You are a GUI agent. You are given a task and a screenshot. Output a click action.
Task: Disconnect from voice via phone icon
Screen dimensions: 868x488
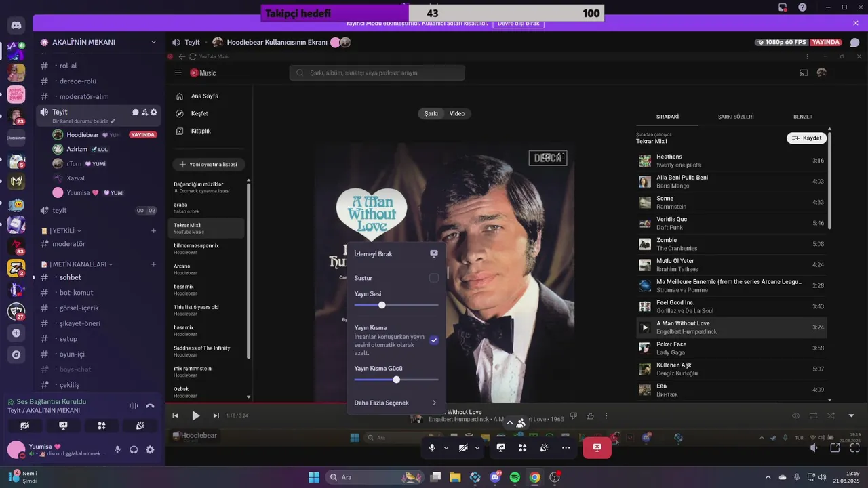[x=151, y=405]
